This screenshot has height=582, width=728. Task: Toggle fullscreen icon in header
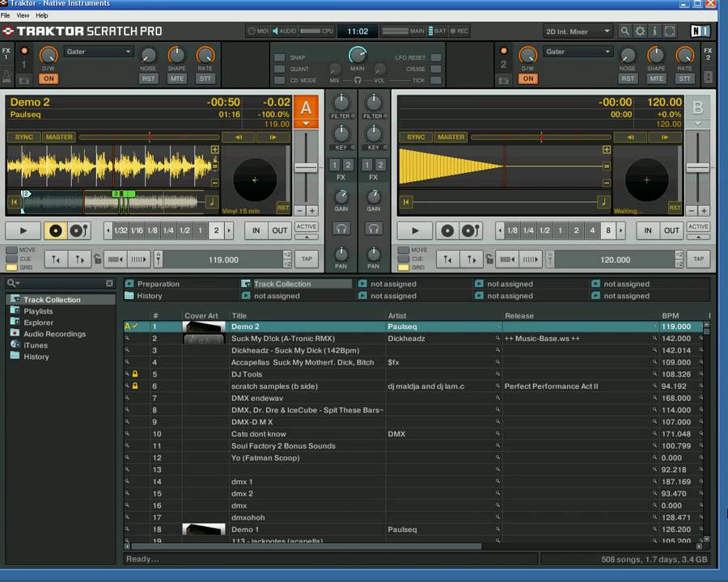tap(670, 31)
